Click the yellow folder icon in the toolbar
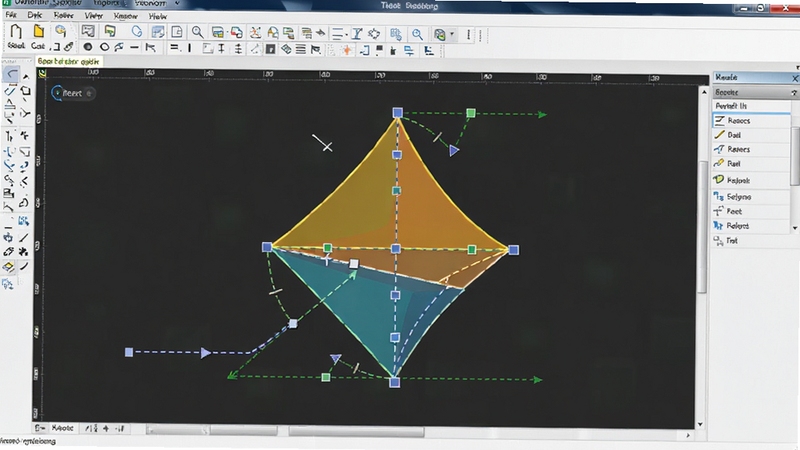Viewport: 800px width, 450px height. (x=38, y=31)
